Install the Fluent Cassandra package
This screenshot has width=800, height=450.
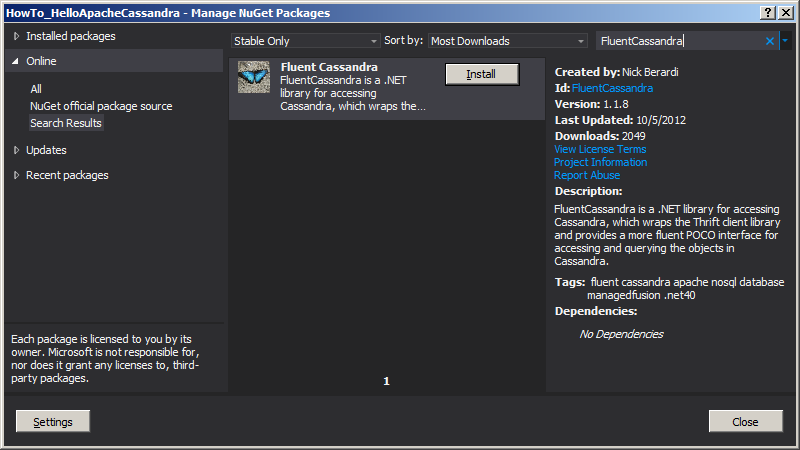tap(481, 75)
